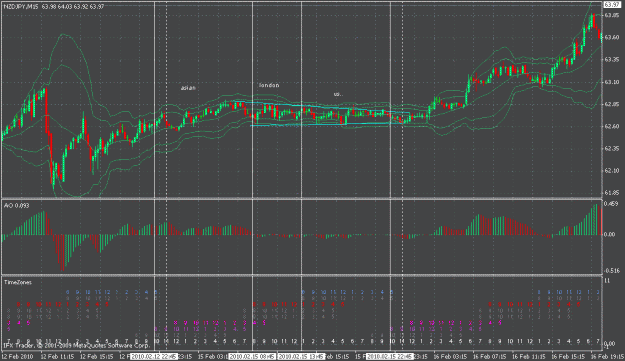The height and width of the screenshot is (361, 625).
Task: Click the '16 Feb 19:15' time axis label
Action: pyautogui.click(x=606, y=356)
